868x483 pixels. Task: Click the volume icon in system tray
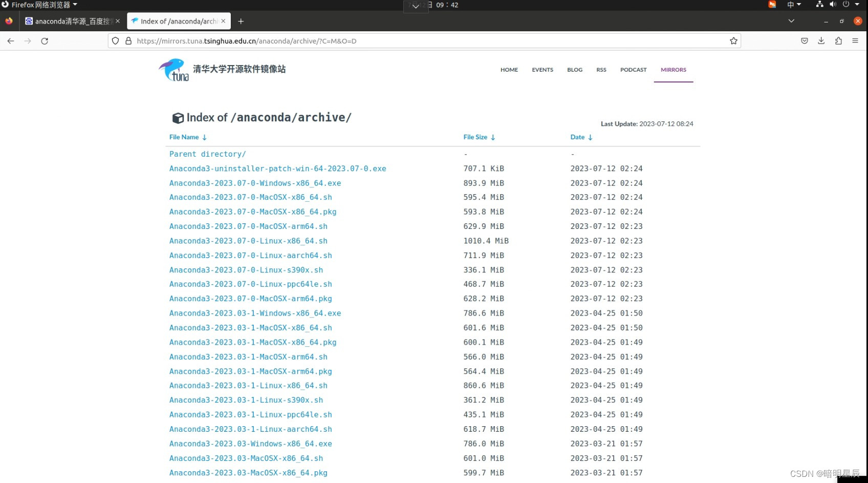[x=833, y=5]
